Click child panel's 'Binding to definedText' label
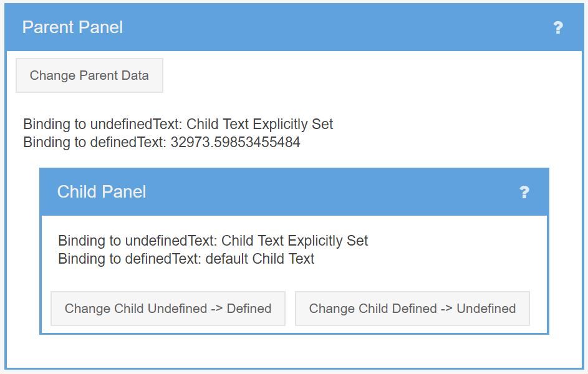Image resolution: width=588 pixels, height=374 pixels. pos(129,259)
